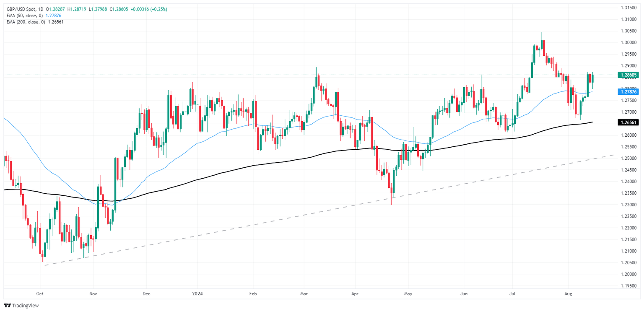Click the Oct label on time axis
The width and height of the screenshot is (644, 312).
coord(40,294)
